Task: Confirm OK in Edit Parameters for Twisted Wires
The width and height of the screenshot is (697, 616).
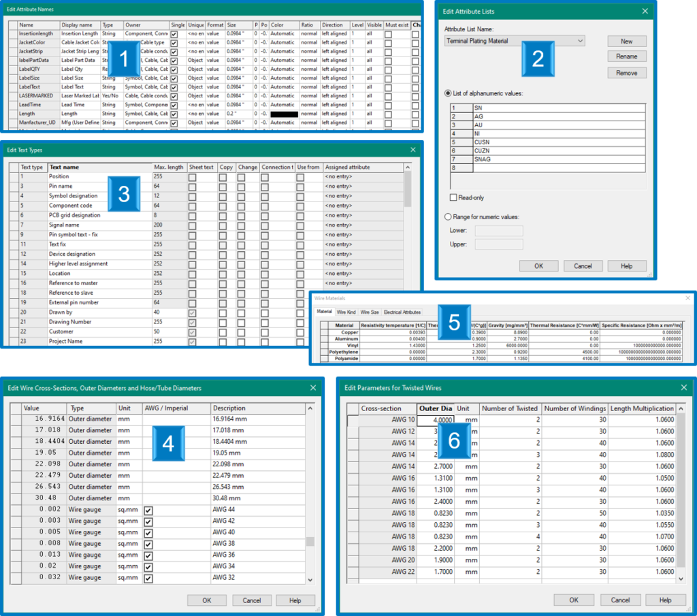Action: 575,600
